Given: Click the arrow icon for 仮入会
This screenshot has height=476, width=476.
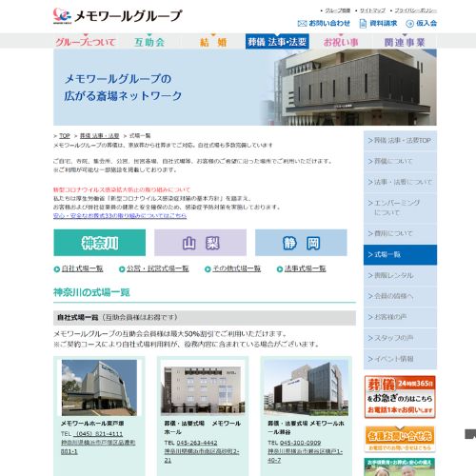Looking at the screenshot, I should [409, 24].
